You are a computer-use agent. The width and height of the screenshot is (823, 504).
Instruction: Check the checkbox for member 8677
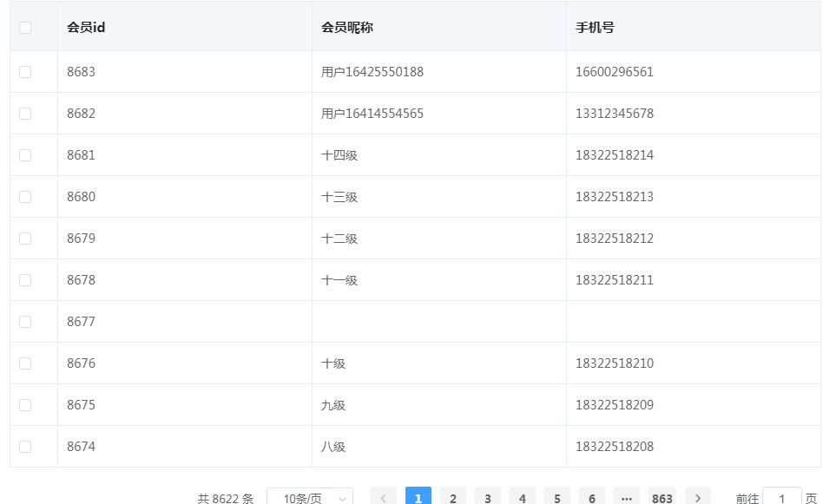click(25, 321)
